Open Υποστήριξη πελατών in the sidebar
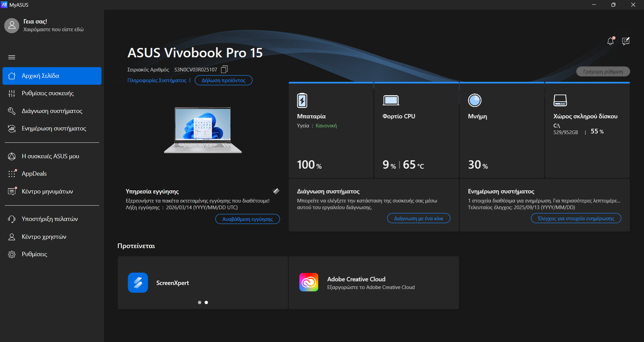The image size is (644, 342). pos(52,219)
